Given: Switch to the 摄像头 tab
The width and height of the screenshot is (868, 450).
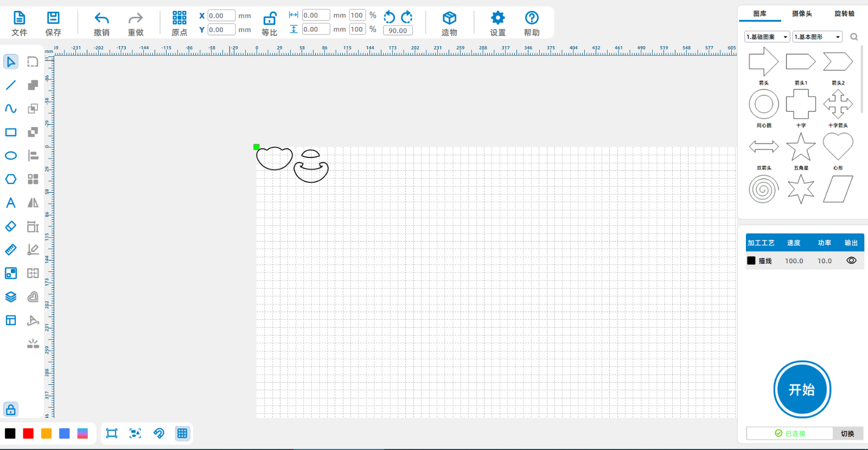Looking at the screenshot, I should (x=802, y=14).
